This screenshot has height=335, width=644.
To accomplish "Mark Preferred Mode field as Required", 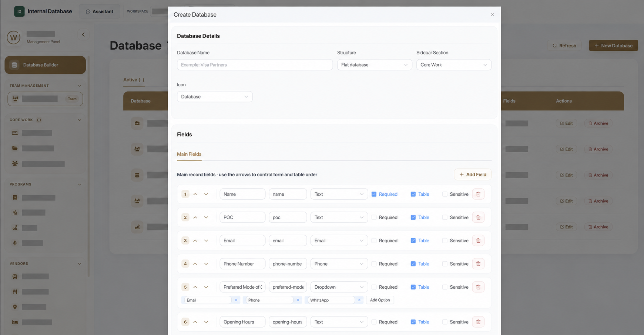I will pos(374,287).
